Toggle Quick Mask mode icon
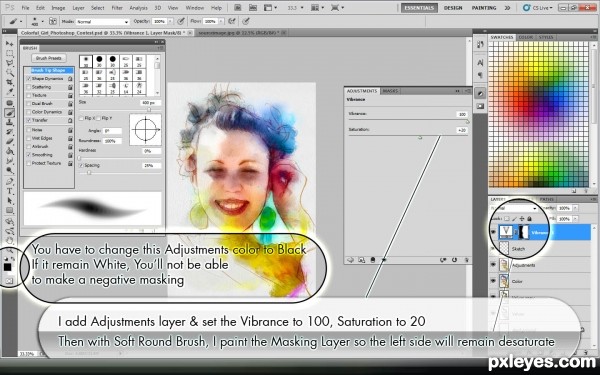The image size is (600, 375). 8,281
